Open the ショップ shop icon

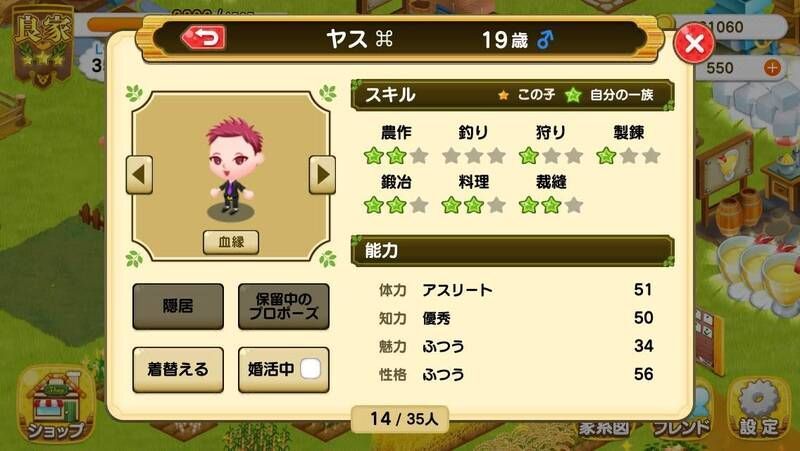tap(55, 406)
